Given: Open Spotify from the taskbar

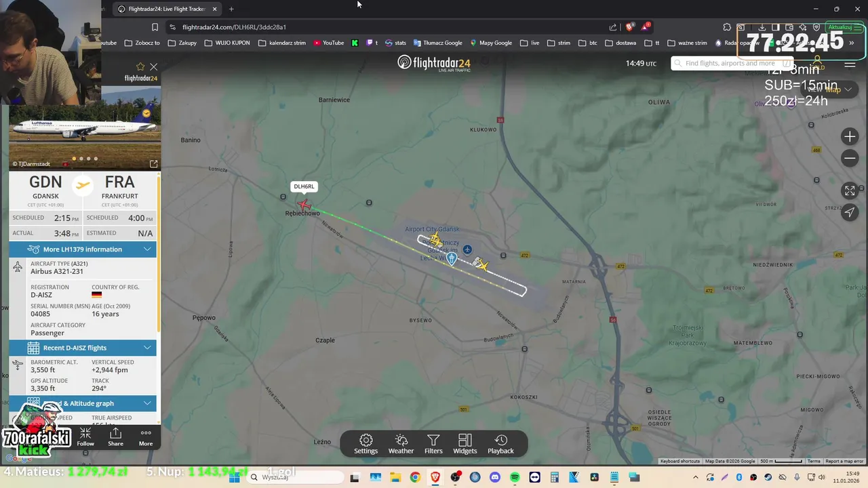Looking at the screenshot, I should point(515,477).
